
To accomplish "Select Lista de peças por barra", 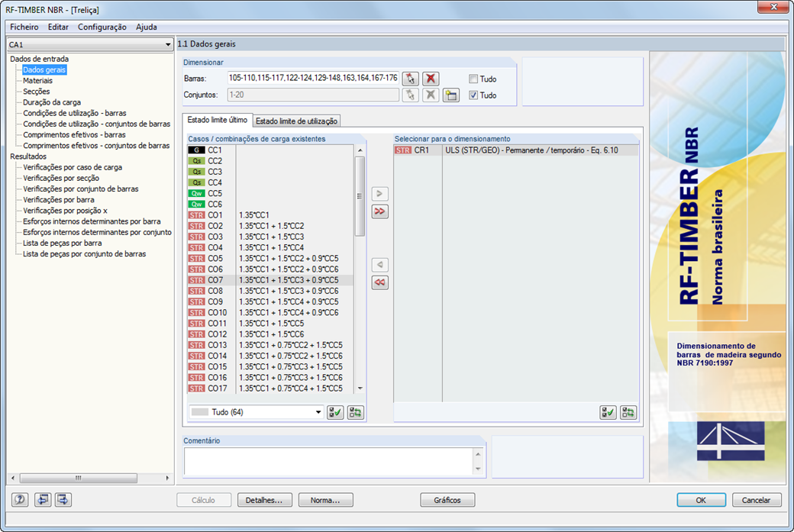I will point(62,243).
